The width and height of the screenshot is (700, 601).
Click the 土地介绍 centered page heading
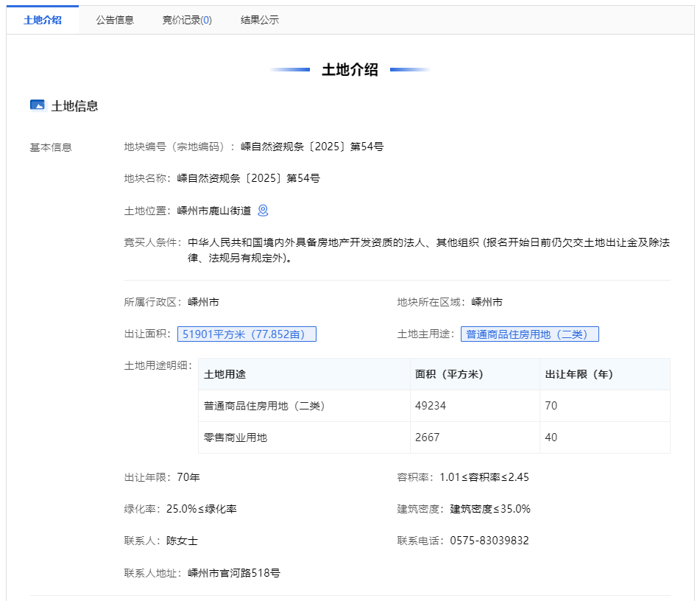[x=350, y=70]
